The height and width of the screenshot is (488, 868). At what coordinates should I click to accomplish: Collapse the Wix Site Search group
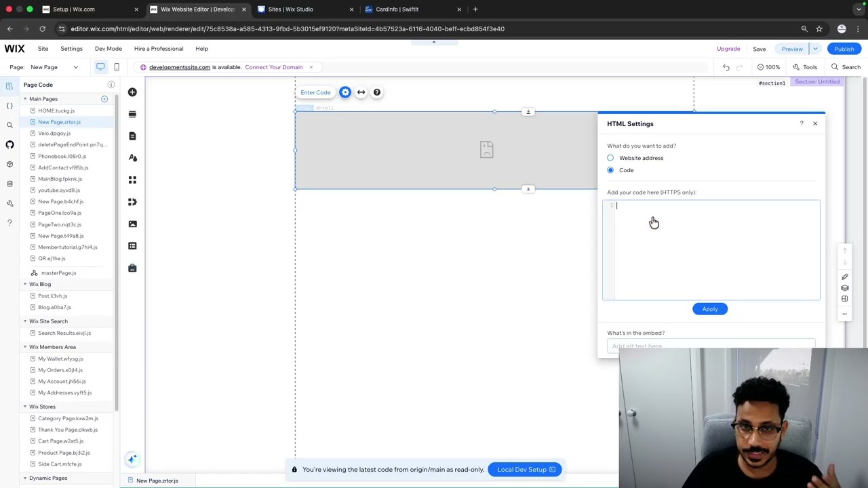point(25,321)
